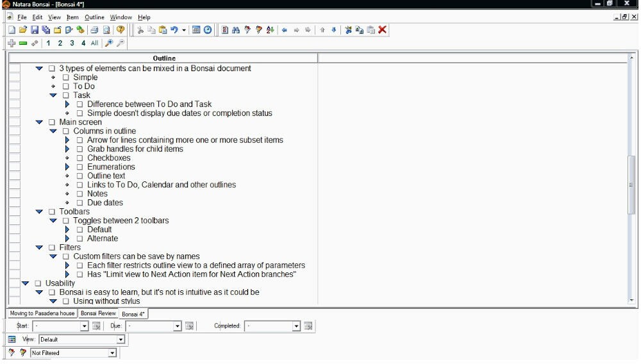Click the green minus collapse icon
Screen dimensions: 641x364
pos(23,44)
